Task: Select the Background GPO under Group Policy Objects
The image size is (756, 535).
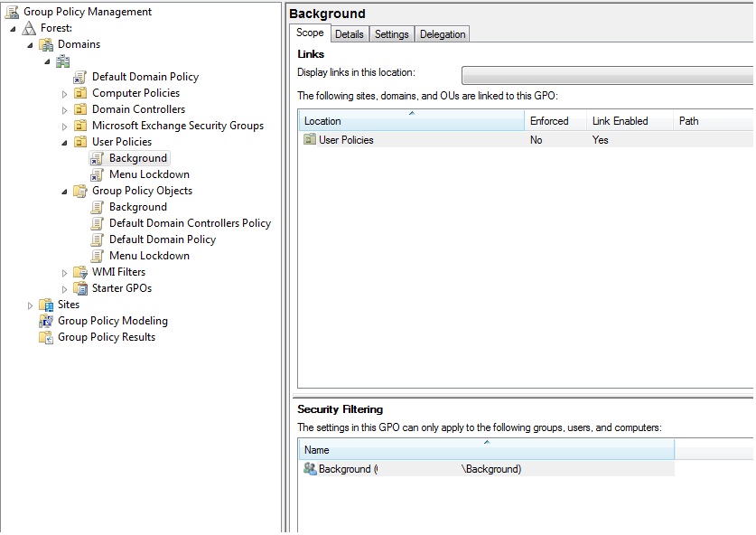Action: (x=138, y=207)
